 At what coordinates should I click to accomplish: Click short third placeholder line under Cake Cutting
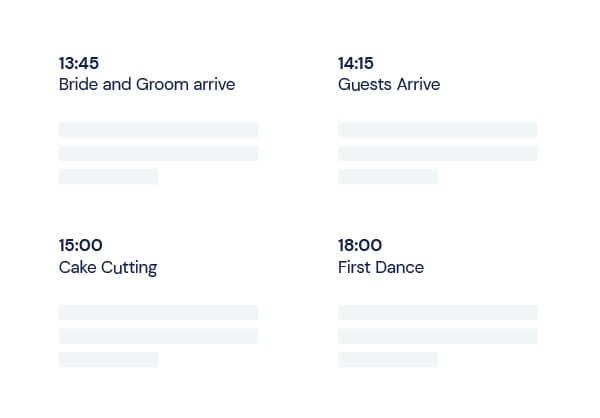(x=108, y=360)
